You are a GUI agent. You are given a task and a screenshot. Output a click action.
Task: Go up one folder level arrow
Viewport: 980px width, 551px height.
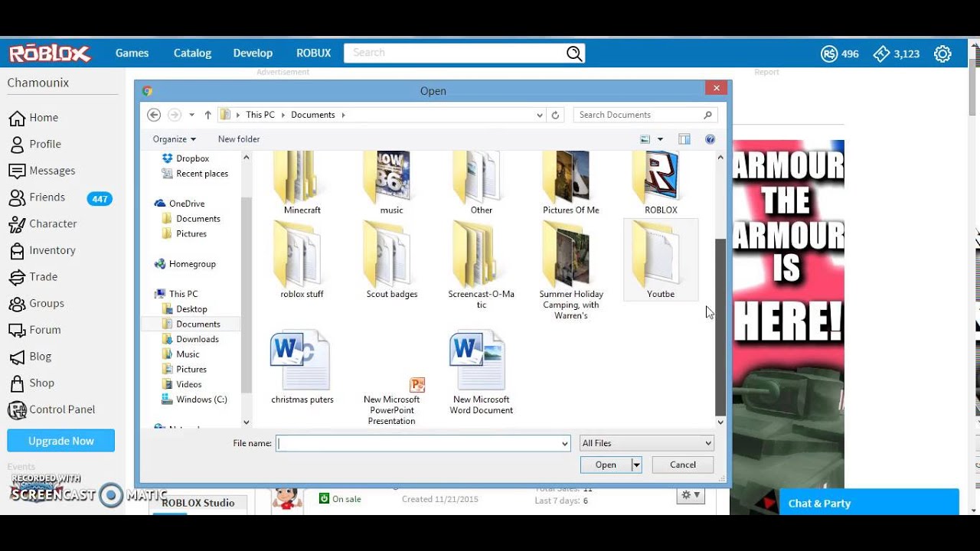207,115
